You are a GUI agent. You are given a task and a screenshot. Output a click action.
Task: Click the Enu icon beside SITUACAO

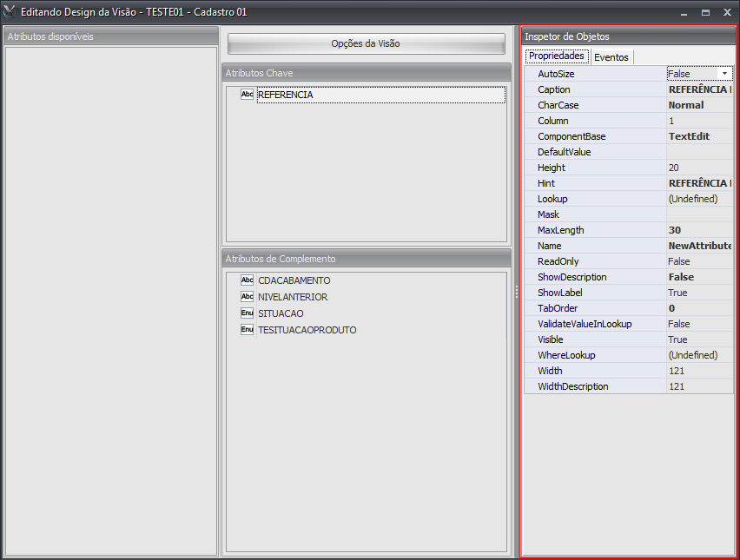(247, 313)
